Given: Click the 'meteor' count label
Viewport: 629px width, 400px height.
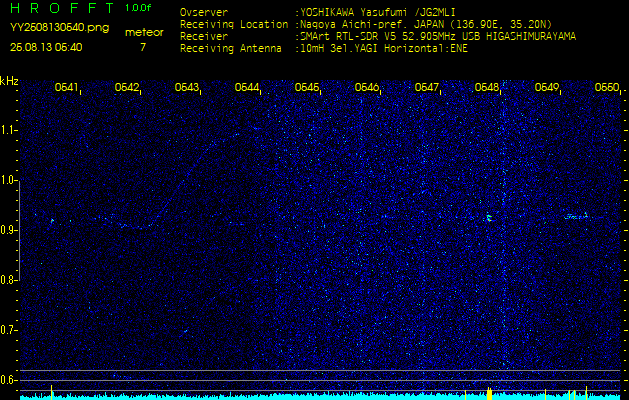Looking at the screenshot, I should coord(144,33).
